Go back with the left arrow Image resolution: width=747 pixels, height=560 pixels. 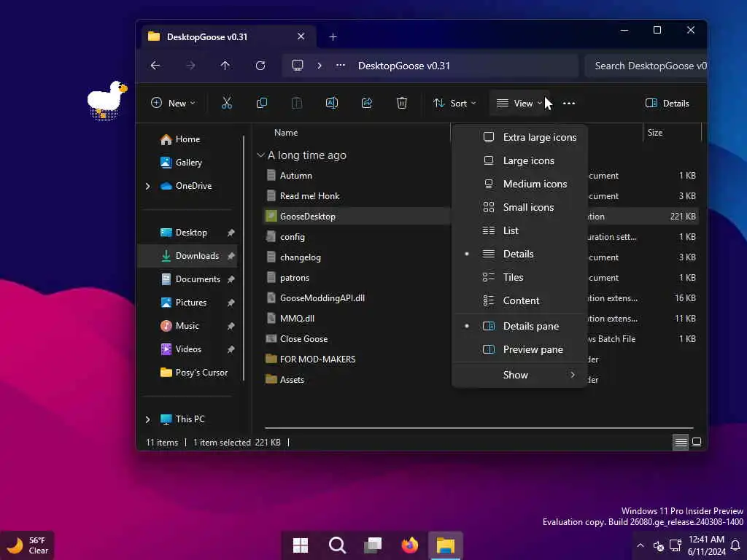(155, 66)
